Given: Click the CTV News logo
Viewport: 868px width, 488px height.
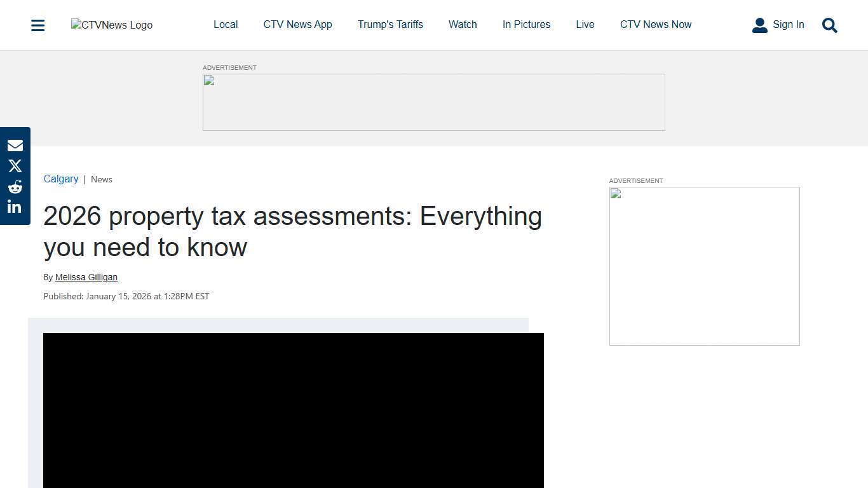Looking at the screenshot, I should click(112, 25).
